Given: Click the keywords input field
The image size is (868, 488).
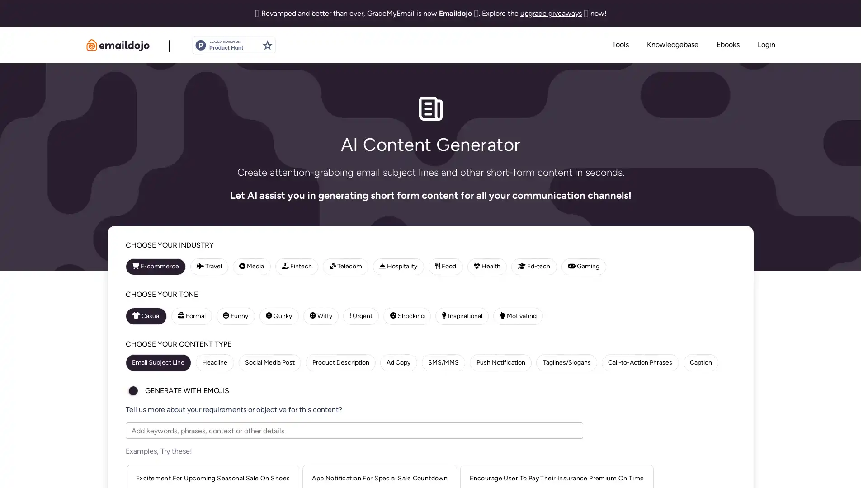Looking at the screenshot, I should [x=354, y=430].
